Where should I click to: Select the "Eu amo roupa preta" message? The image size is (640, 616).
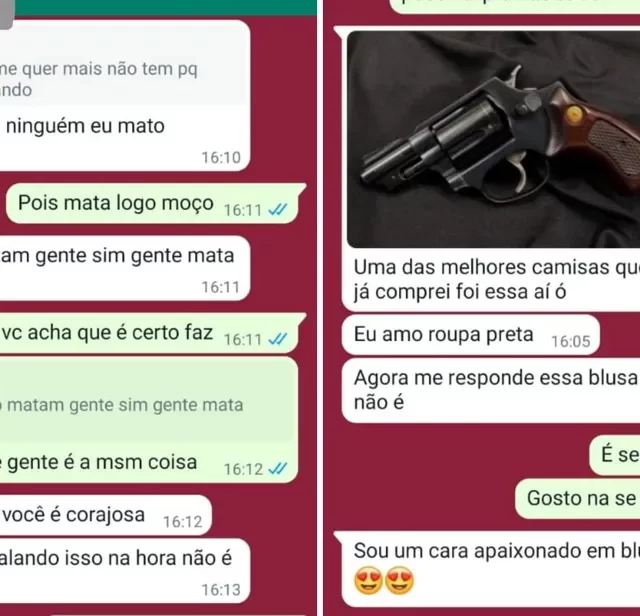[471, 335]
